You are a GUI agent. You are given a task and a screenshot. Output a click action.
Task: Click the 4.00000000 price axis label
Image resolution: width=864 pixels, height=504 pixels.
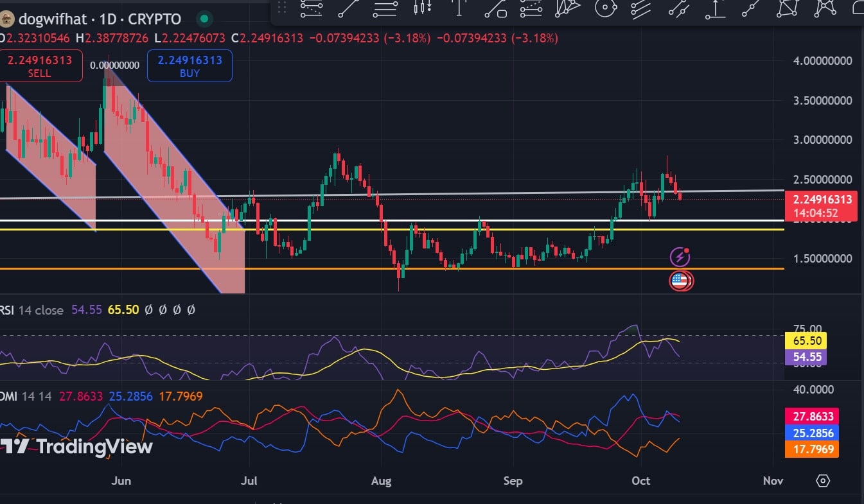[822, 60]
